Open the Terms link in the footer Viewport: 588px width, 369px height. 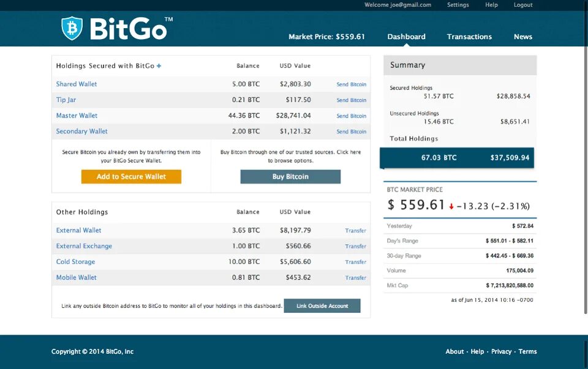click(x=527, y=351)
